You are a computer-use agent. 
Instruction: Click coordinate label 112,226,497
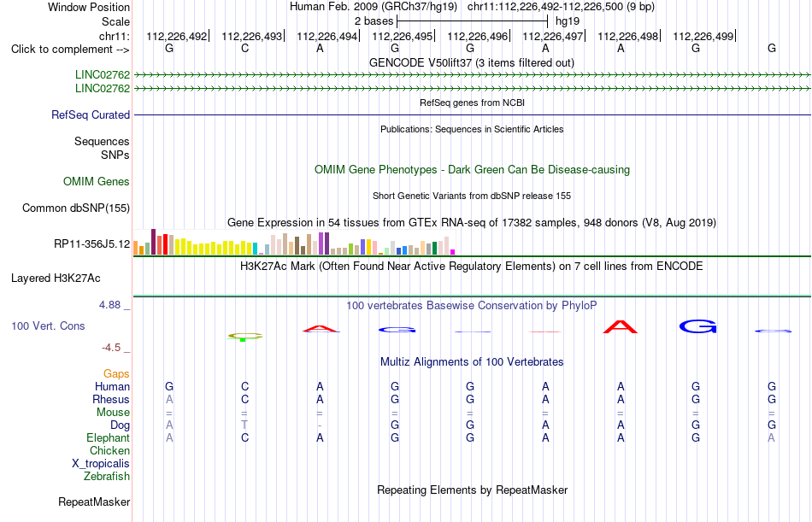point(552,36)
